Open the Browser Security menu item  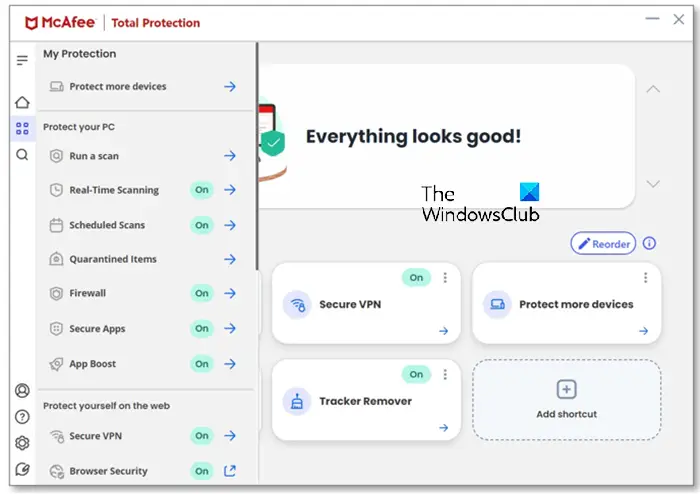[x=146, y=471]
